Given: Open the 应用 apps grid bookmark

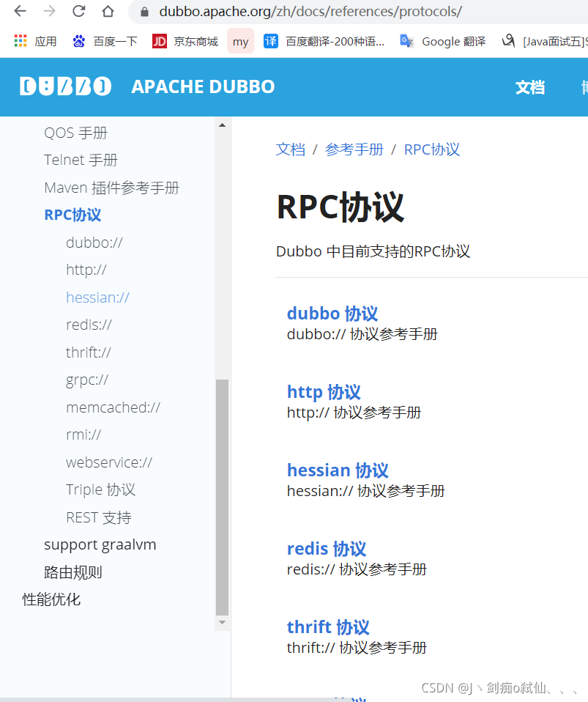Looking at the screenshot, I should (36, 41).
